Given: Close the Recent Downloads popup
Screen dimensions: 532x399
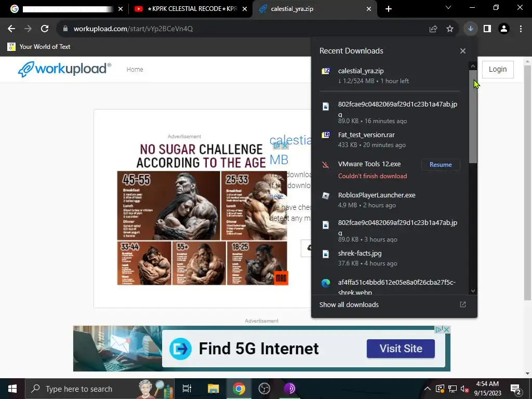Looking at the screenshot, I should 463,51.
